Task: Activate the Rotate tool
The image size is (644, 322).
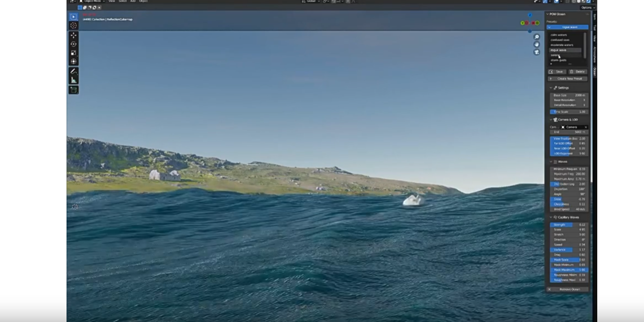Action: (x=73, y=44)
